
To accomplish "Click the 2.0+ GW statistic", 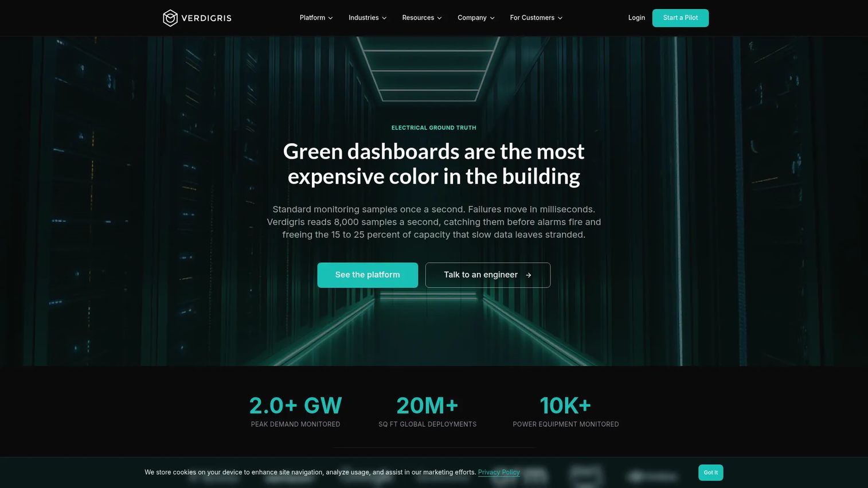I will 296,406.
